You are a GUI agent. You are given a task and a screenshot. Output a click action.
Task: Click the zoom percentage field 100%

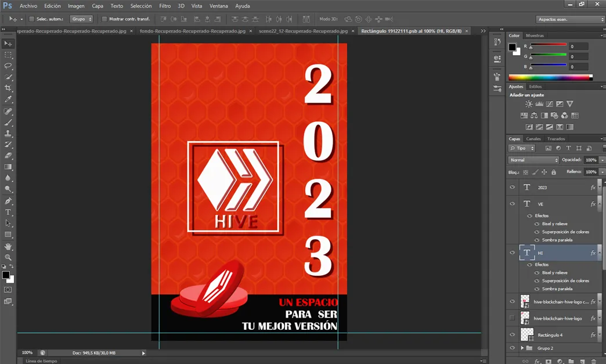(x=27, y=353)
